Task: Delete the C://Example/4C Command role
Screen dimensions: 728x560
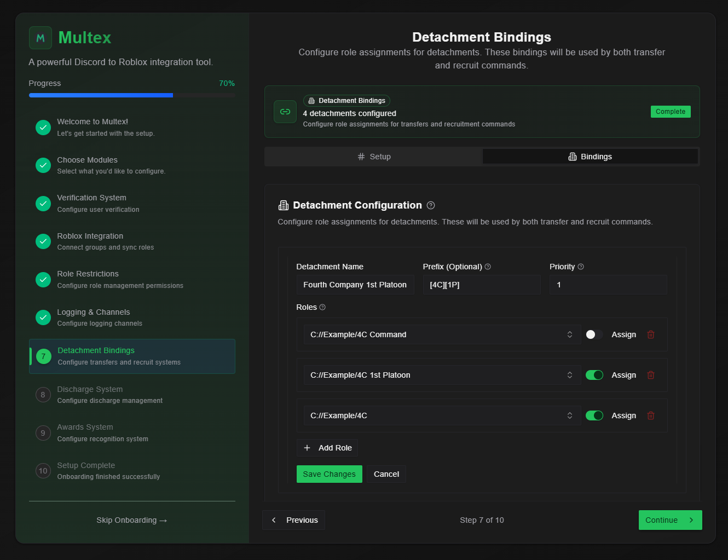Action: click(651, 334)
